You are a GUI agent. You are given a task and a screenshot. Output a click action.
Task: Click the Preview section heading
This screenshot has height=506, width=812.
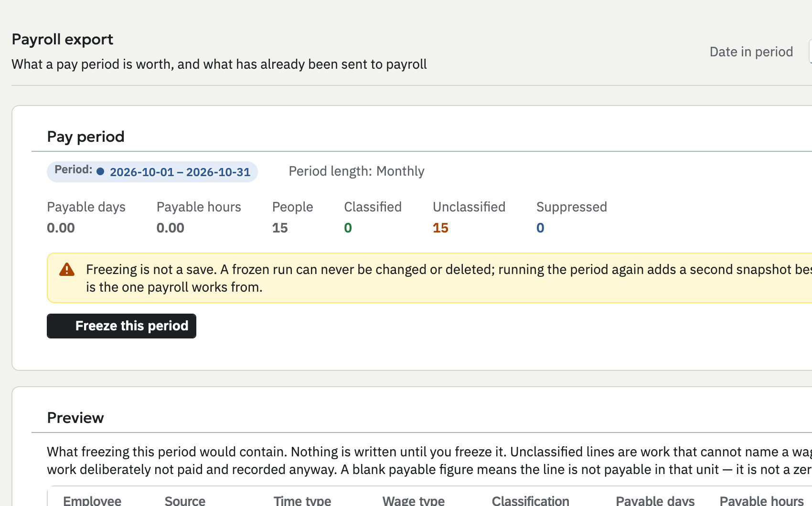[75, 418]
